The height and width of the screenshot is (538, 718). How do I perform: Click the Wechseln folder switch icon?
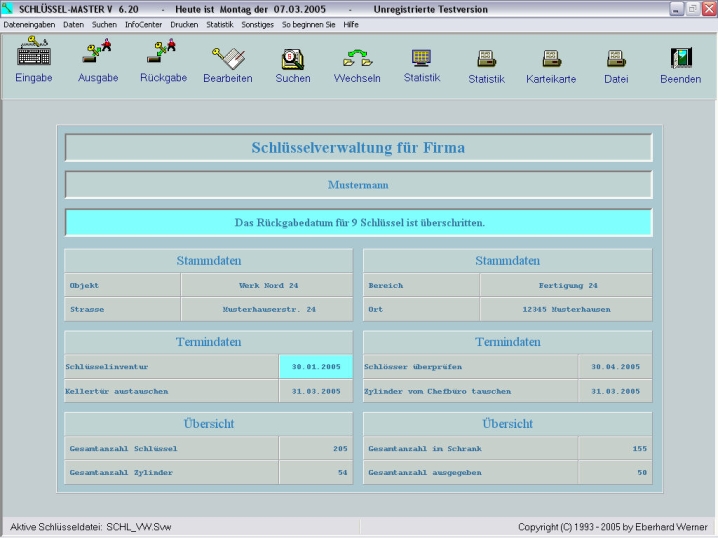[357, 58]
